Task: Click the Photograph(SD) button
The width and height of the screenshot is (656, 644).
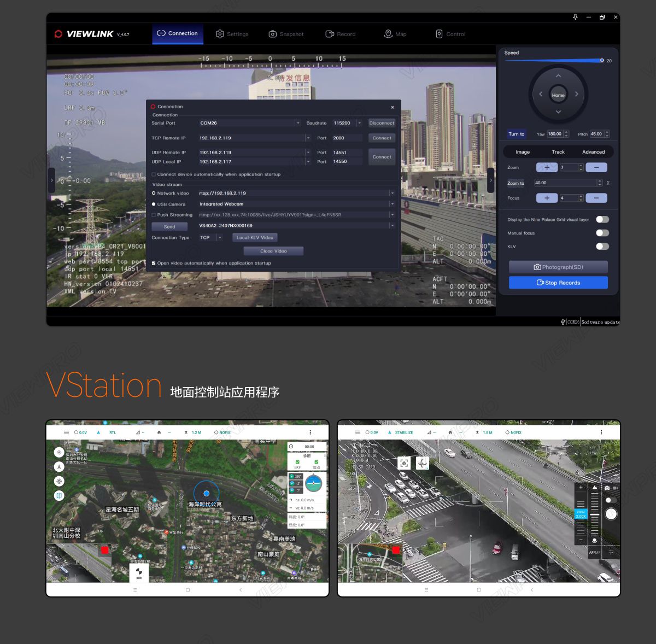Action: point(558,267)
